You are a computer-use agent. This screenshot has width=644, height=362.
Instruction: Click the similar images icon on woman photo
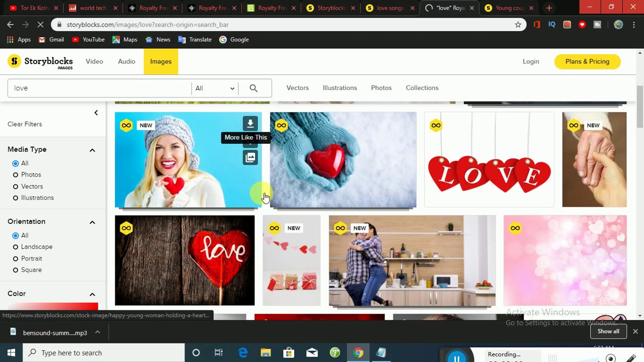250,157
